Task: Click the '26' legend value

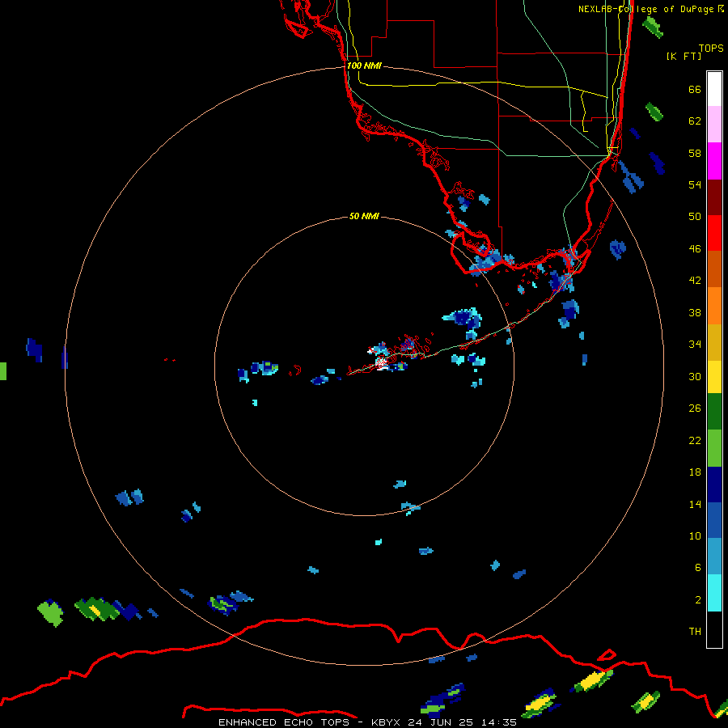Action: (695, 408)
